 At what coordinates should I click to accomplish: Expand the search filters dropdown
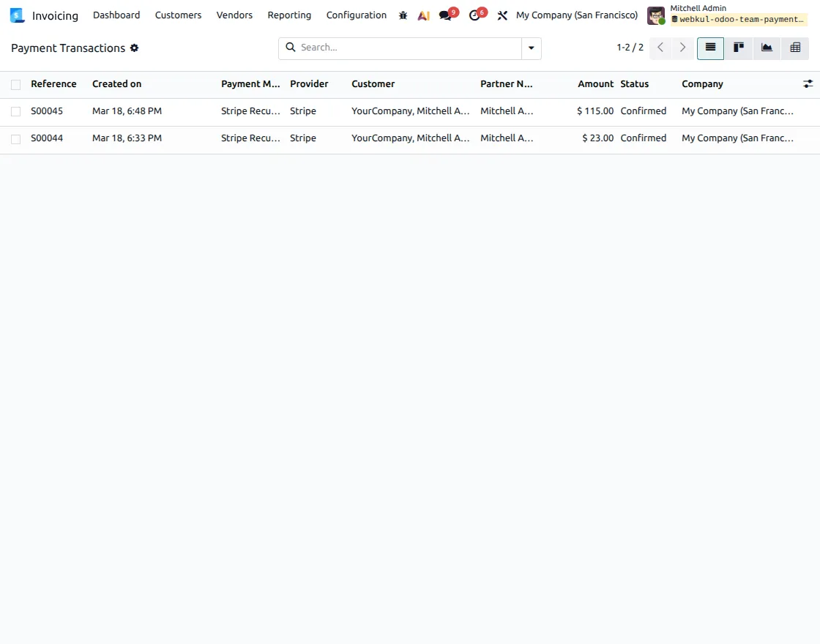click(532, 48)
